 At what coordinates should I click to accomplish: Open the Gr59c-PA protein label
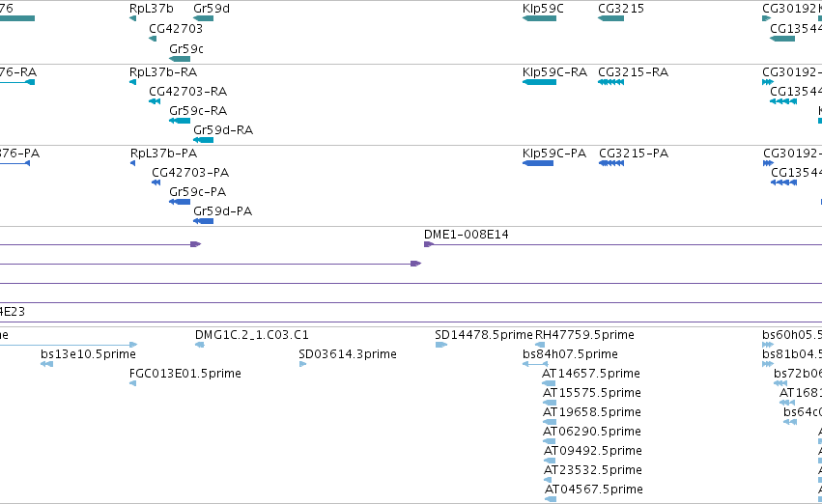(197, 192)
